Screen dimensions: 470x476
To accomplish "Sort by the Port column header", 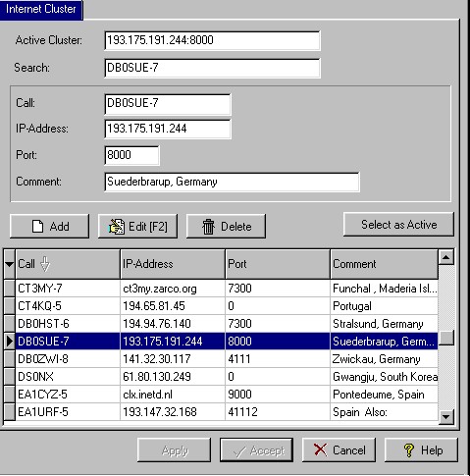I will [278, 264].
